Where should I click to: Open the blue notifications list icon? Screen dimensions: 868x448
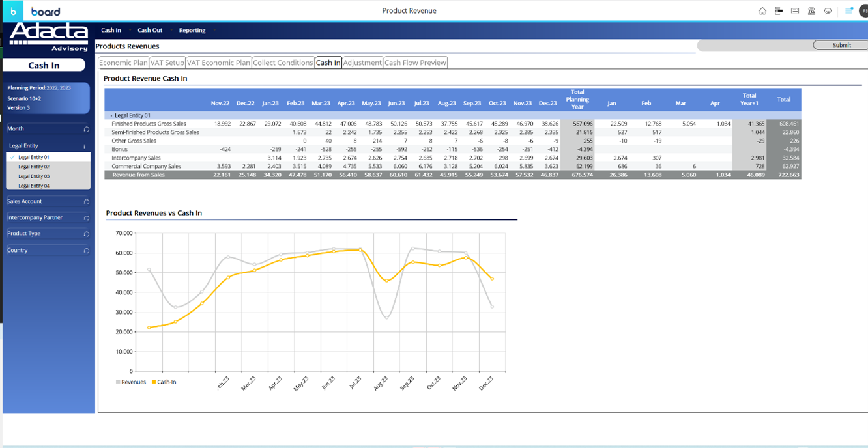(848, 11)
